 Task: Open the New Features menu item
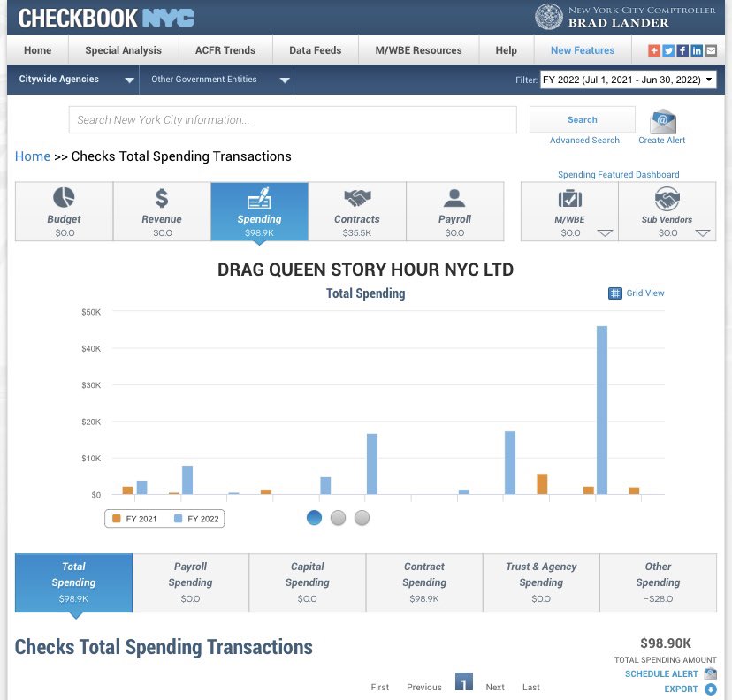[583, 50]
